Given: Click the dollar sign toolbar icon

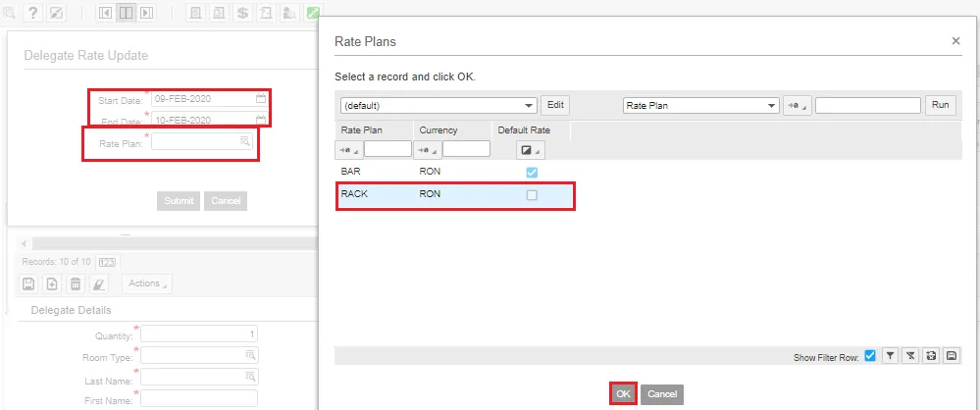Looking at the screenshot, I should pyautogui.click(x=242, y=13).
